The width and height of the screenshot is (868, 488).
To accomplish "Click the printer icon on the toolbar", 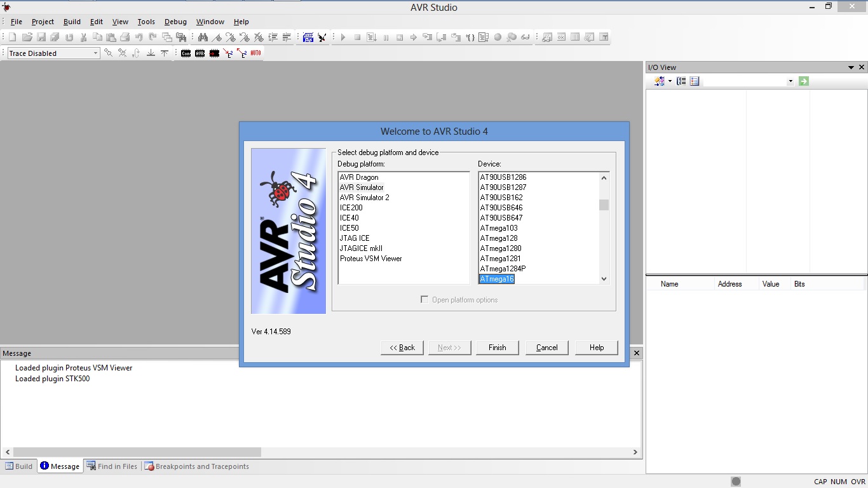I will (125, 37).
